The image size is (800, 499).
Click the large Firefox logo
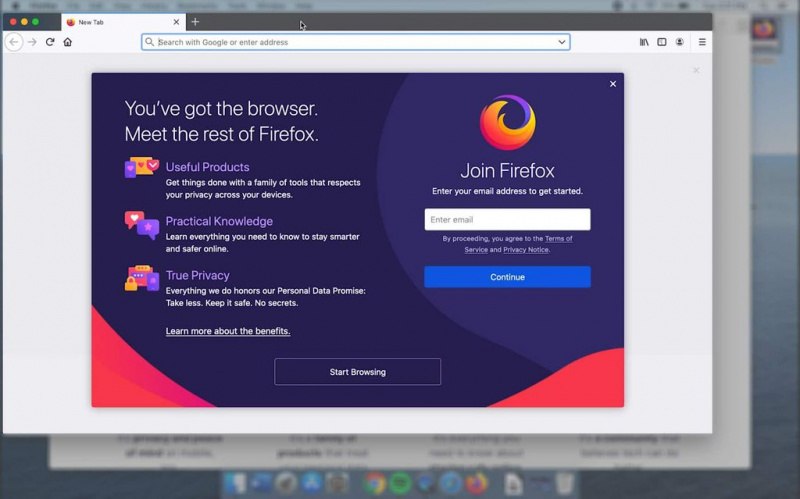(508, 122)
